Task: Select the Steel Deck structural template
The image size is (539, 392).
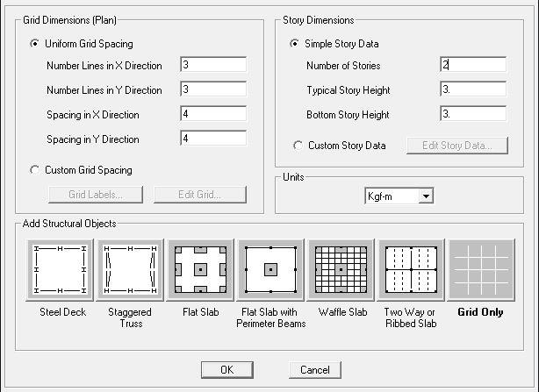Action: tap(60, 270)
